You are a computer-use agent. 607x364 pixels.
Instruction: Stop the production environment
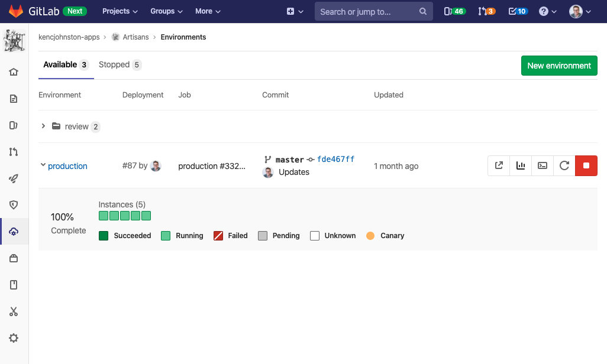coord(586,165)
